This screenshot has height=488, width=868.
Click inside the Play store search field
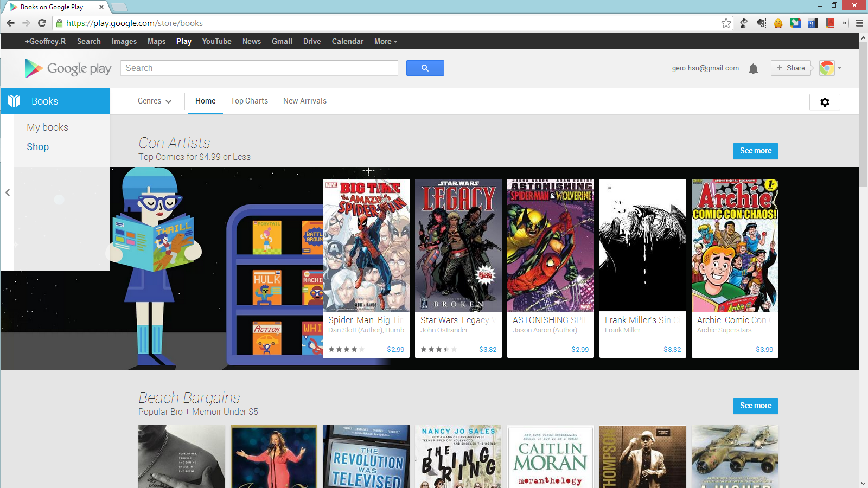pos(259,68)
